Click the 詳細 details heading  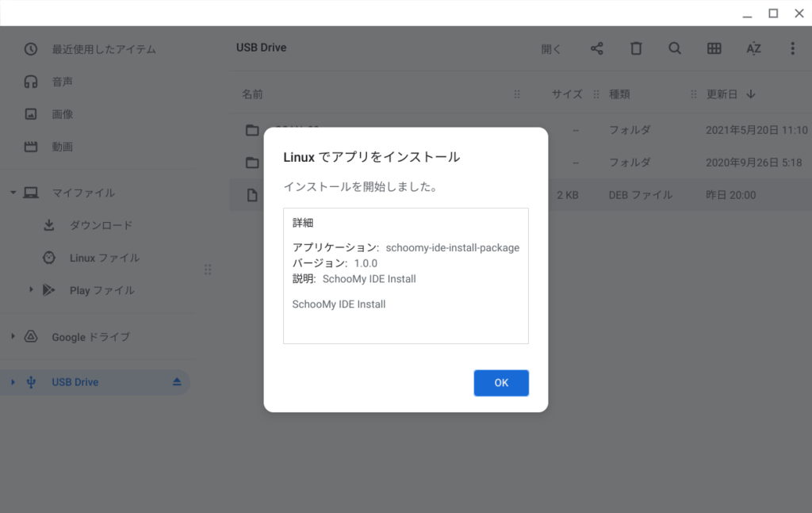point(303,223)
